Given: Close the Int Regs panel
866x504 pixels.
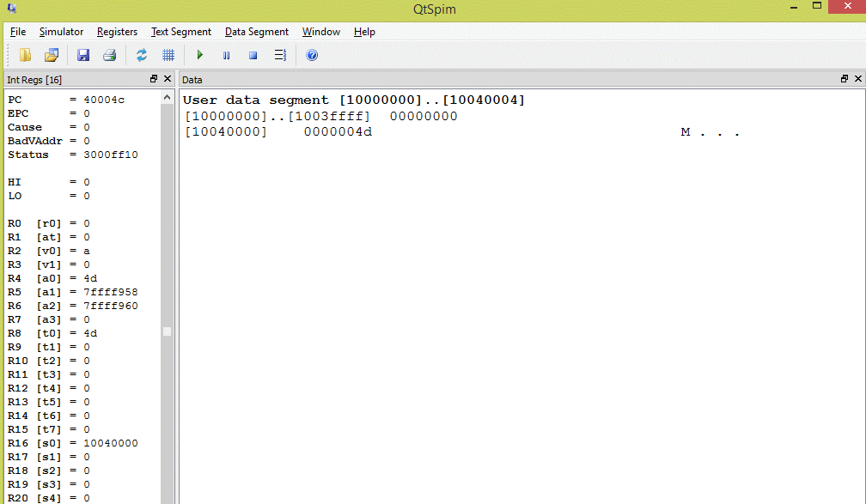Looking at the screenshot, I should coord(168,79).
